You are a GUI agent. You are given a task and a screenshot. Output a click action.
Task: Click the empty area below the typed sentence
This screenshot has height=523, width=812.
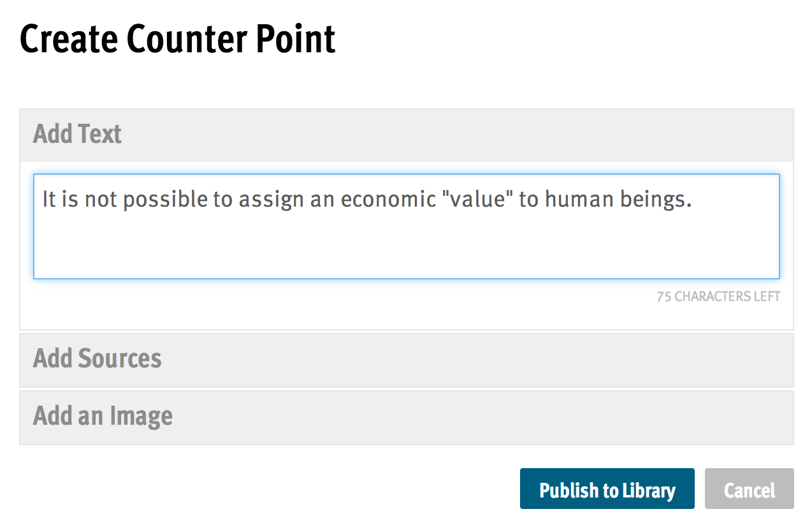coord(407,249)
